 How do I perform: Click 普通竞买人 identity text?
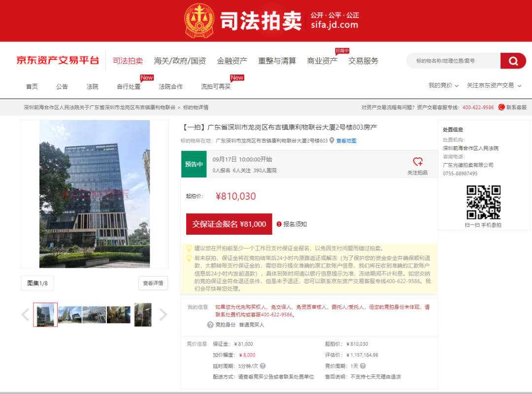[x=251, y=324]
